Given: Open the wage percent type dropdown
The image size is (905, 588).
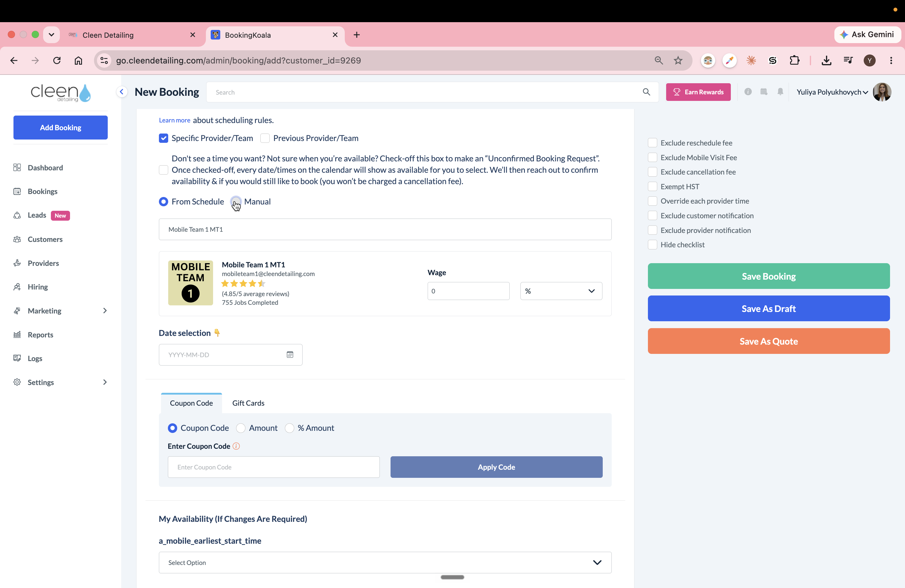Looking at the screenshot, I should click(x=561, y=291).
